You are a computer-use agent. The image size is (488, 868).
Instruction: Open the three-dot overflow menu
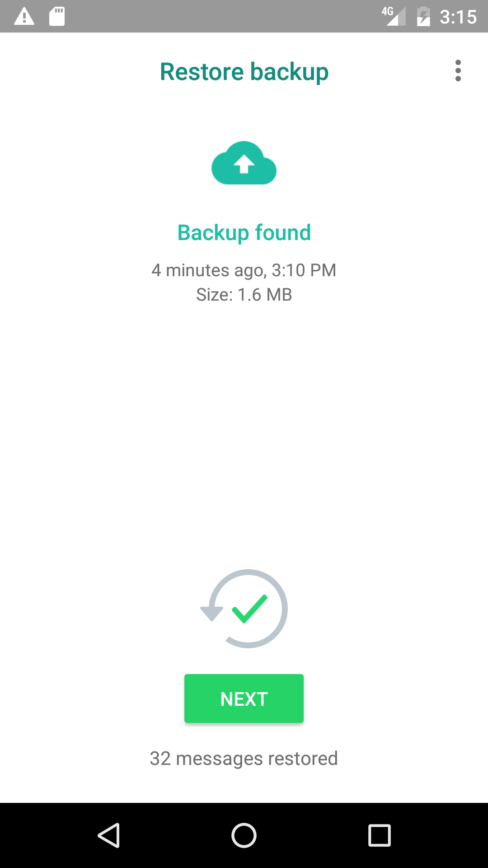pyautogui.click(x=458, y=71)
